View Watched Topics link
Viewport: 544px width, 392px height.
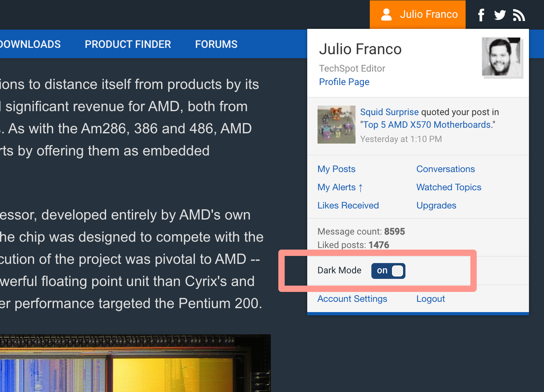pyautogui.click(x=449, y=187)
